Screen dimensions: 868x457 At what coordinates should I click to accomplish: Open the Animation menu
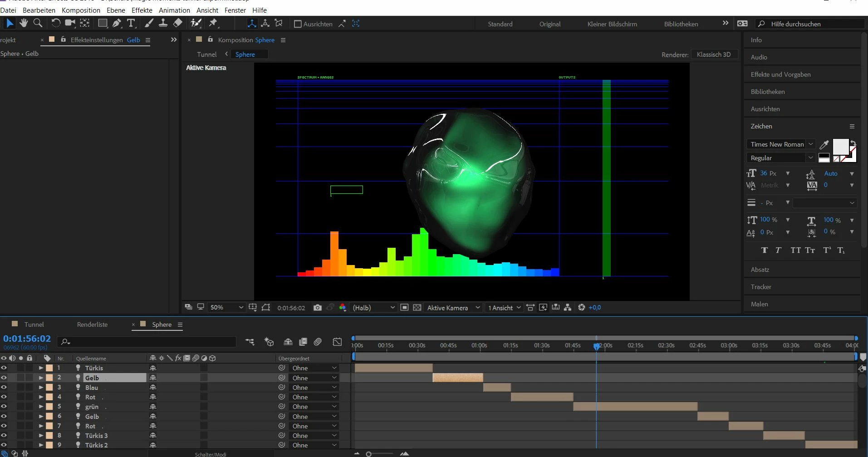click(x=174, y=10)
